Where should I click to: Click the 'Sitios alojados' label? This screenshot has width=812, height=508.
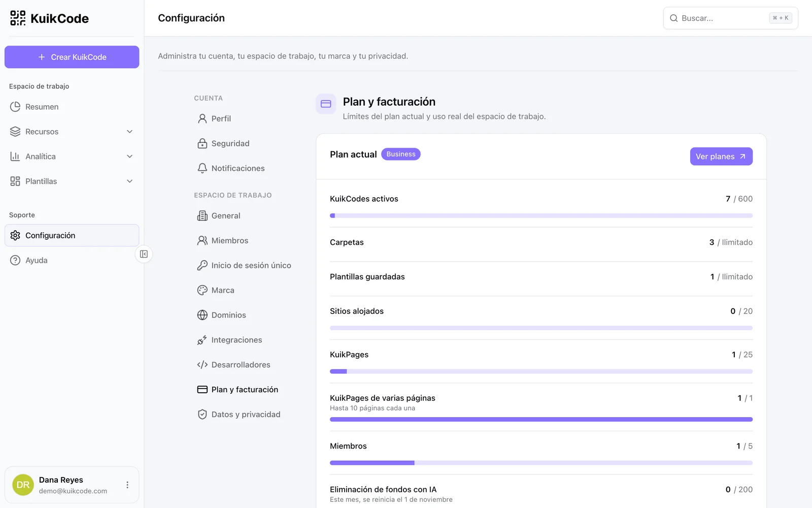pos(357,311)
